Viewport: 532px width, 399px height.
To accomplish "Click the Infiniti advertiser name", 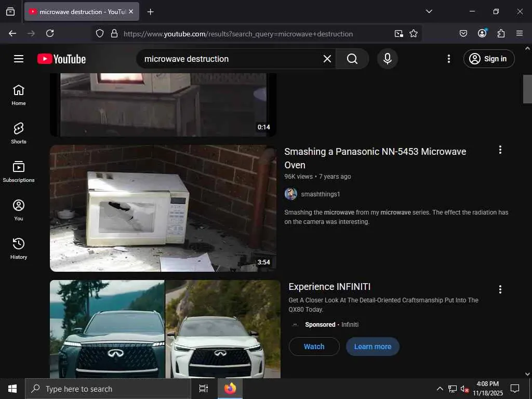I will [350, 325].
